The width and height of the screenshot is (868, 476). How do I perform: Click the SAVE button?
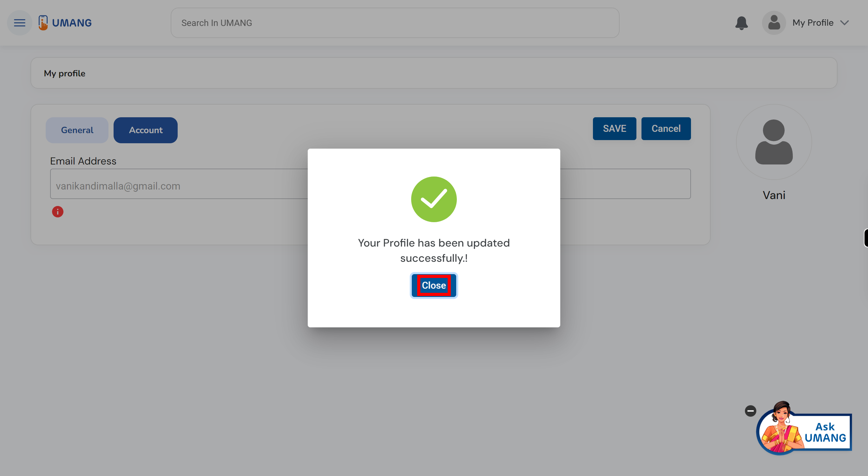[x=615, y=128]
